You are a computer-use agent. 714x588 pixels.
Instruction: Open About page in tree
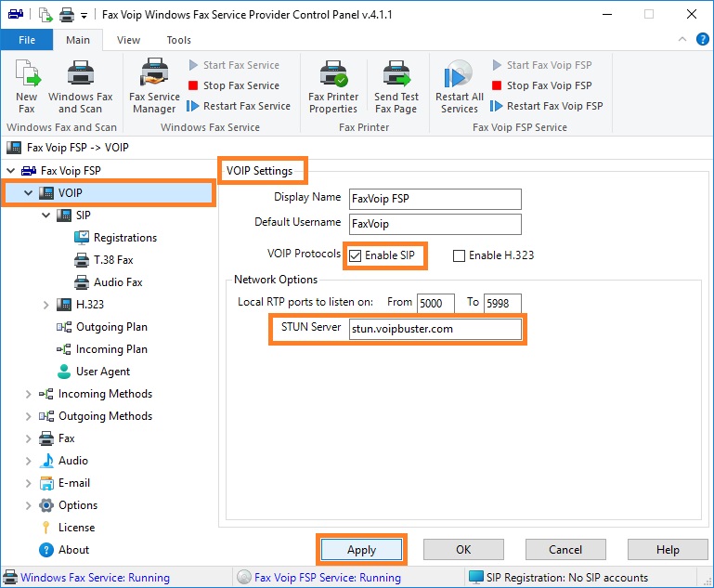pos(64,550)
